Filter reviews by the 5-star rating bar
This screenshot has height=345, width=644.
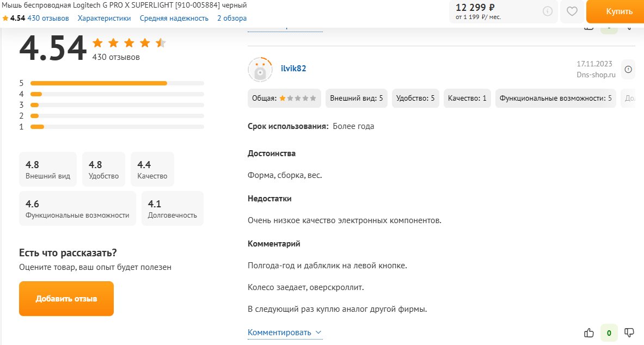pyautogui.click(x=117, y=83)
